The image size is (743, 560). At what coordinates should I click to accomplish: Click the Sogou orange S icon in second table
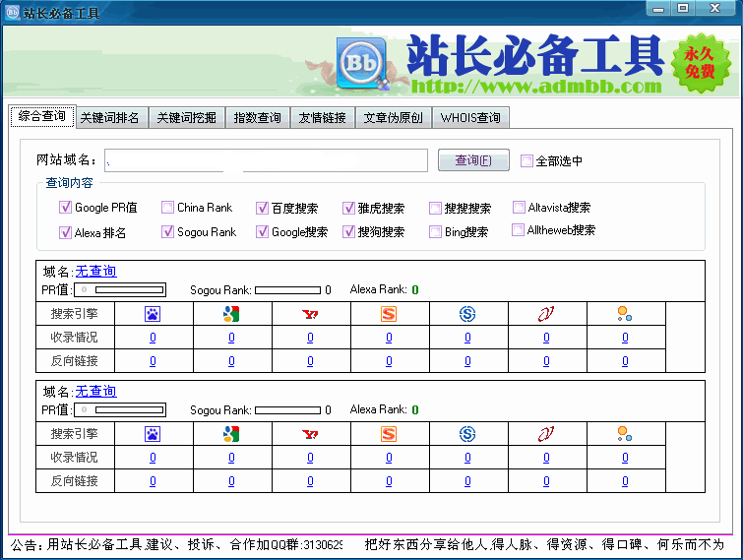tap(389, 434)
